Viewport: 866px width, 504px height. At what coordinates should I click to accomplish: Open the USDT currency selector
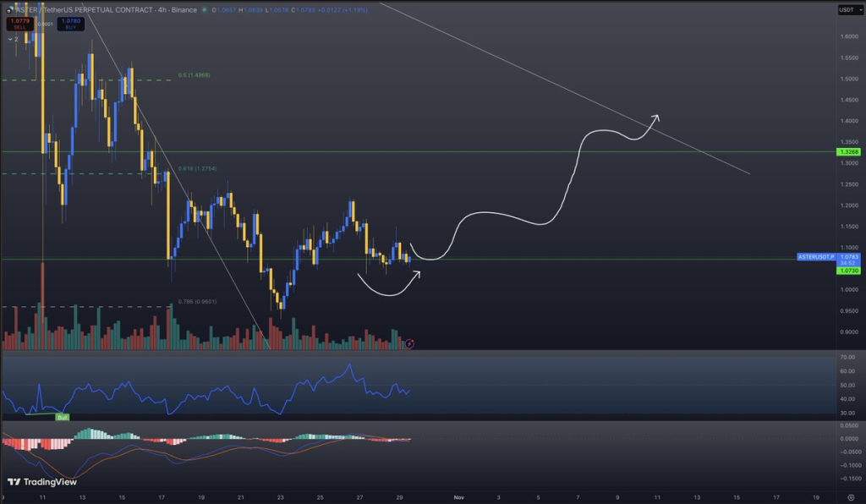point(846,10)
